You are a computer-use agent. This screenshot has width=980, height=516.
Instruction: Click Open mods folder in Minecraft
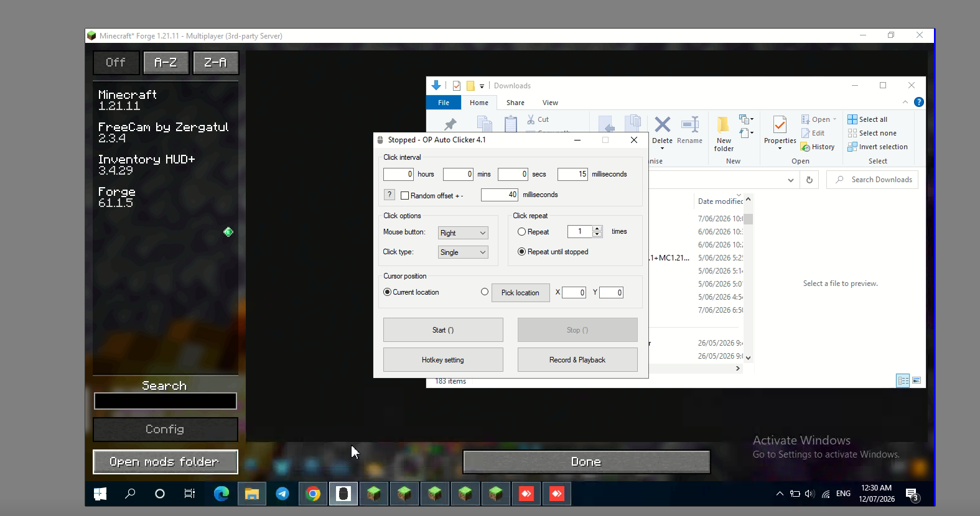tap(166, 462)
